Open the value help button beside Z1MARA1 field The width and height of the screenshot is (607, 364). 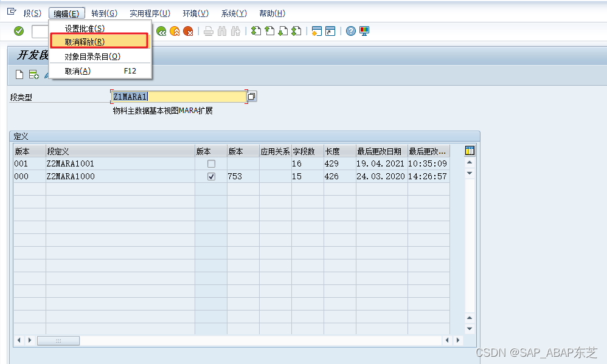click(x=251, y=96)
